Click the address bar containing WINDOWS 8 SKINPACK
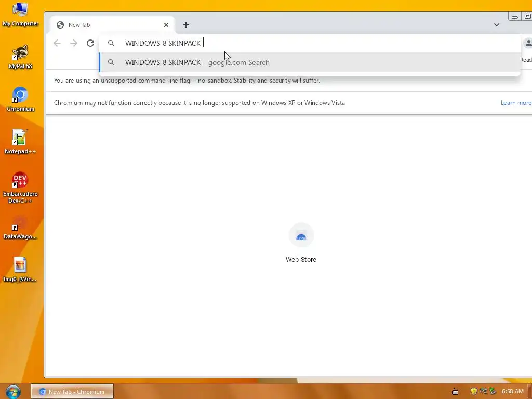The height and width of the screenshot is (399, 532). pyautogui.click(x=310, y=43)
